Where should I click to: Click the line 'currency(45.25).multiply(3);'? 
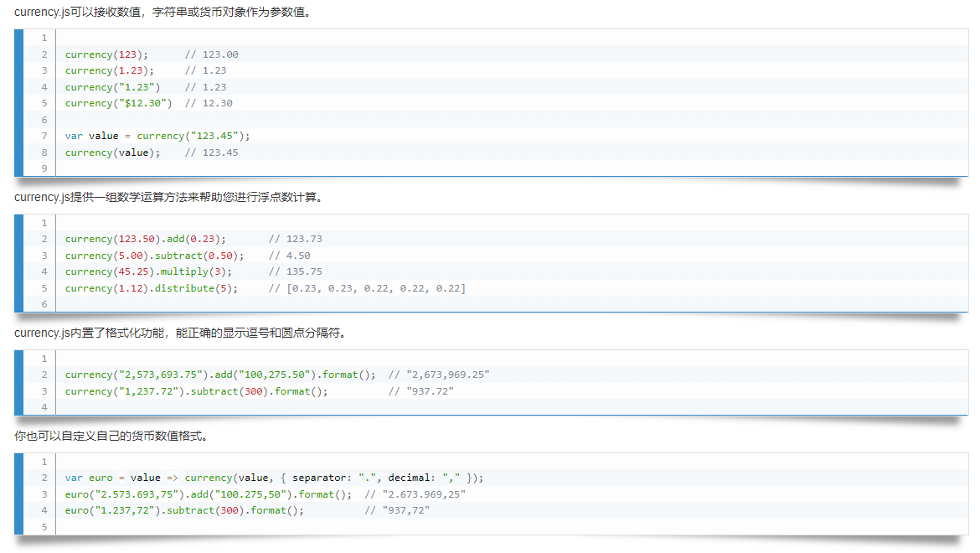point(149,271)
